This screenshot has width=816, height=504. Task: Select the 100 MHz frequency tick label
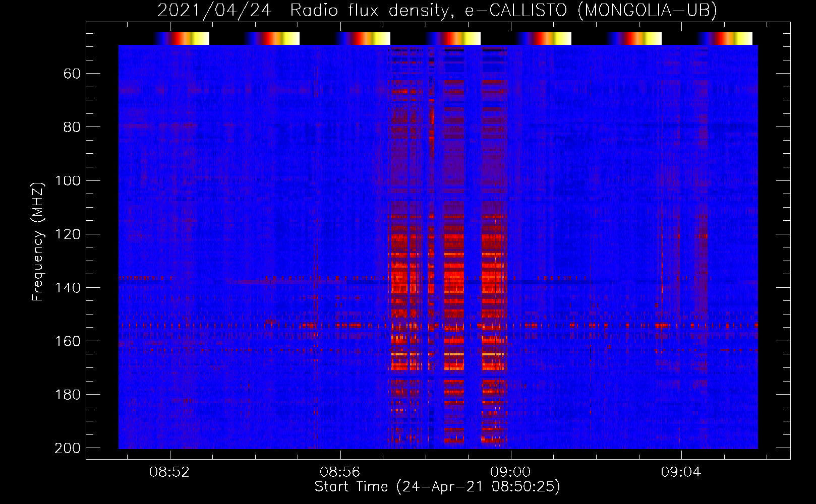(x=68, y=181)
